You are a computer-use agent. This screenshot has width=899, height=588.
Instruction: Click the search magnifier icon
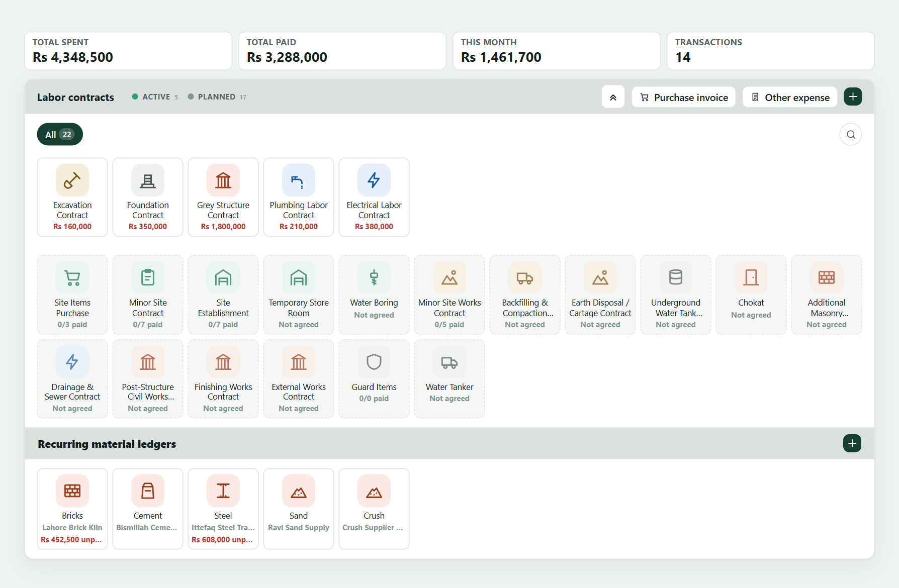coord(851,135)
